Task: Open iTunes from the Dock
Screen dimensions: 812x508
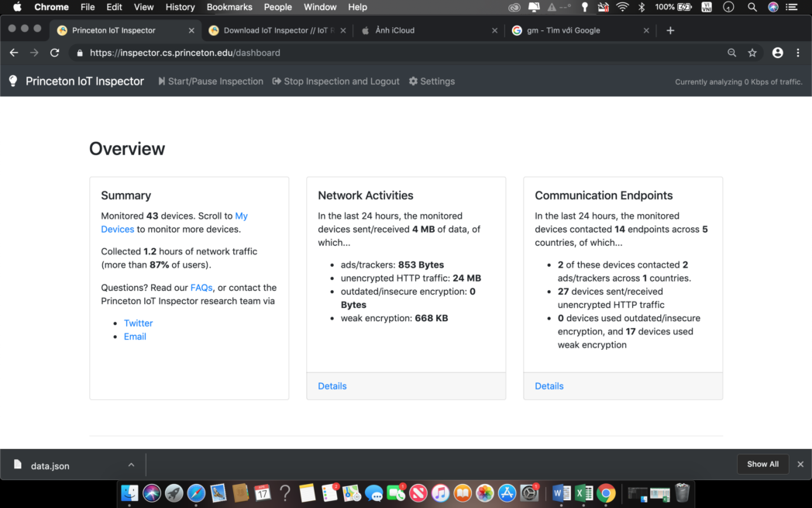Action: click(440, 493)
